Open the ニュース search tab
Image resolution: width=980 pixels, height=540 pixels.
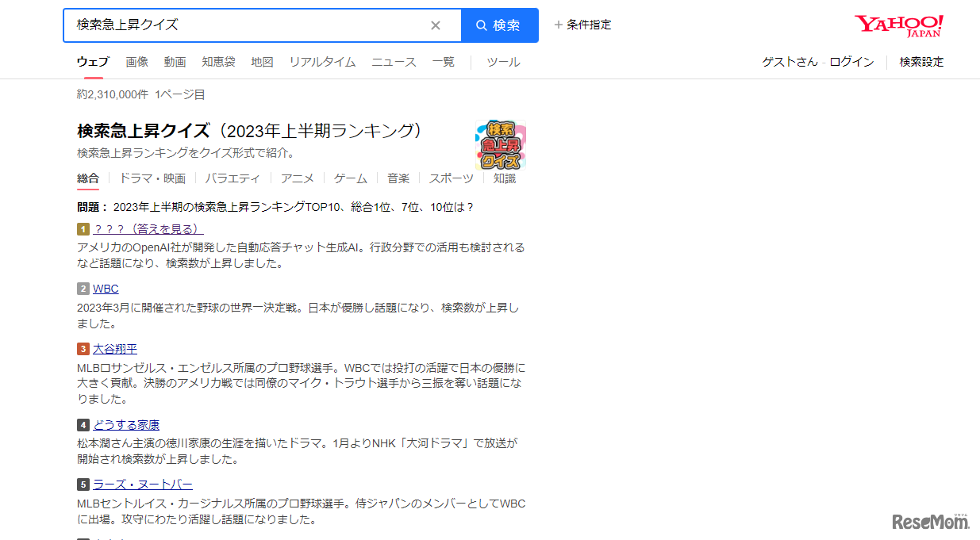click(x=394, y=61)
